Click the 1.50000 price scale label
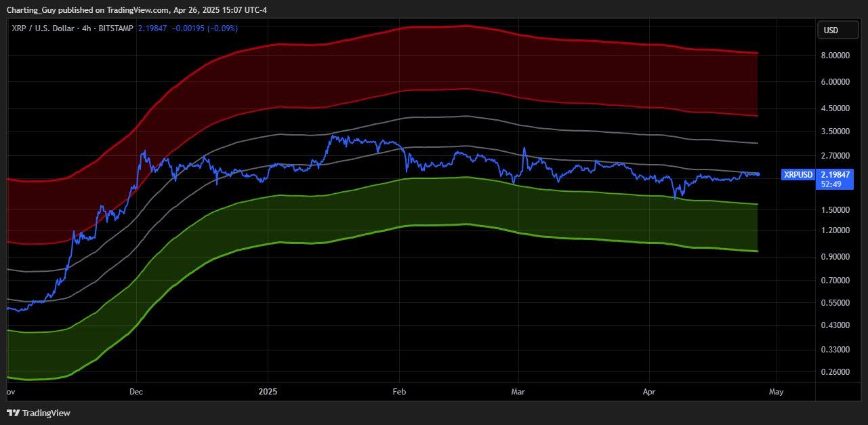Image resolution: width=868 pixels, height=425 pixels. [835, 210]
